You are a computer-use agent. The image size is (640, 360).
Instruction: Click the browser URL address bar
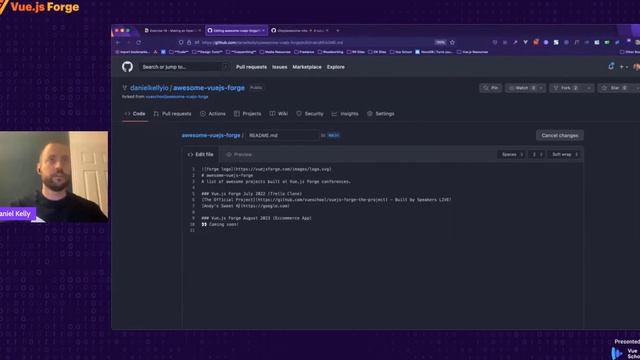click(316, 42)
